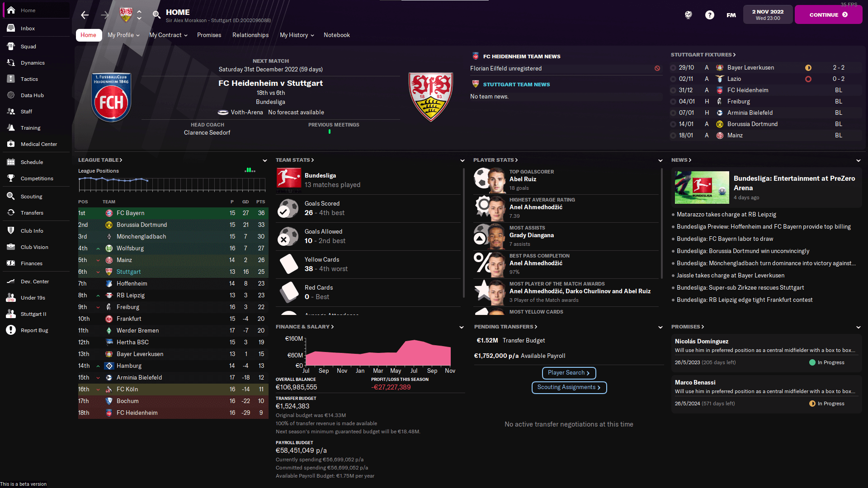868x488 pixels.
Task: Click the football head icon near help
Action: click(688, 15)
